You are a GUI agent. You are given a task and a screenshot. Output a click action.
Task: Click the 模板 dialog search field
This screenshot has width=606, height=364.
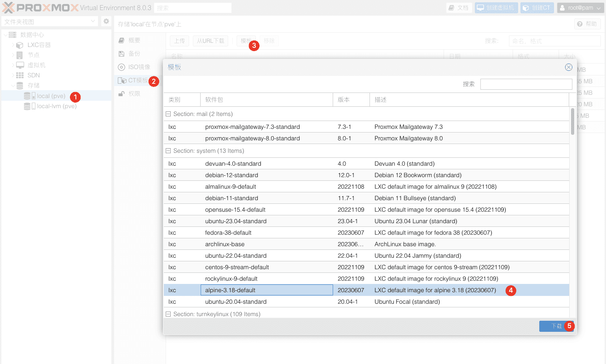click(526, 84)
